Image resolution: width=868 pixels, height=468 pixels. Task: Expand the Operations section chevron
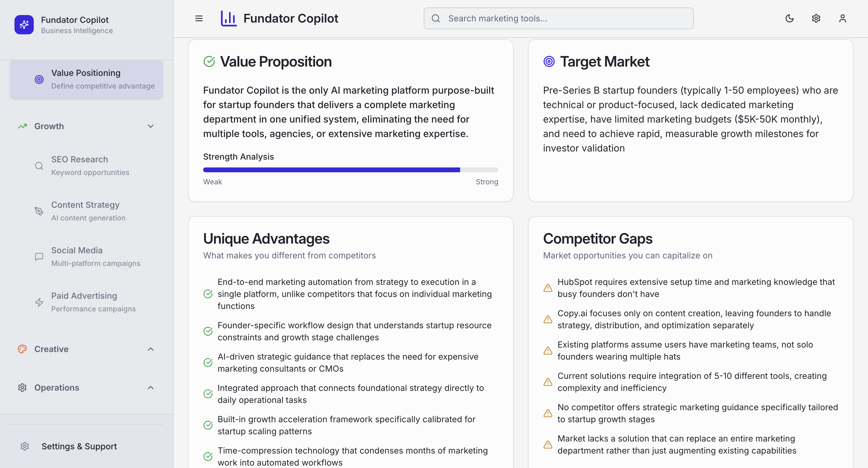click(x=151, y=388)
